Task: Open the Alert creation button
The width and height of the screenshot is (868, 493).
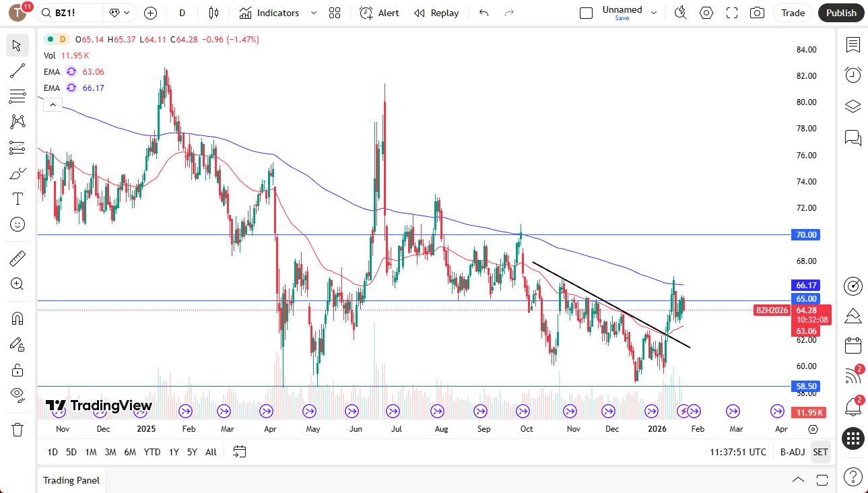Action: [379, 13]
